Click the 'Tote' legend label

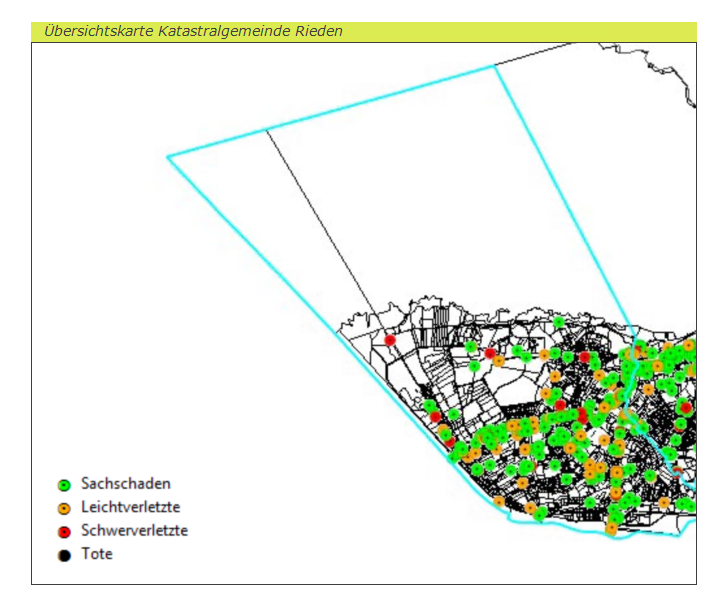click(x=97, y=554)
